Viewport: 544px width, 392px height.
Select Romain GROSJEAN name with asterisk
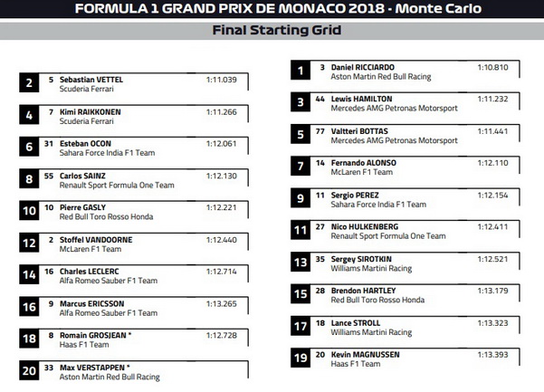pos(95,336)
